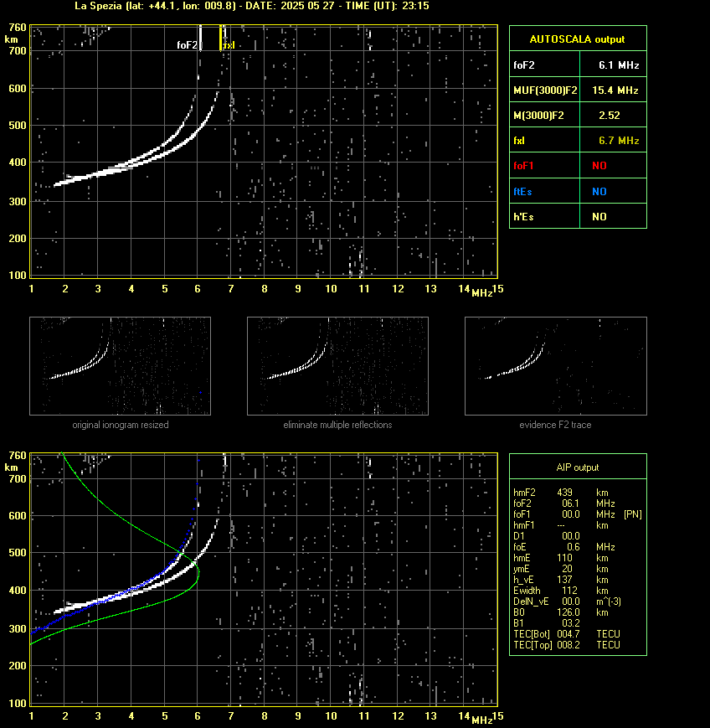Screen dimensions: 710x728
Task: Click the '760' height label on top ionogram
Action: coord(18,28)
